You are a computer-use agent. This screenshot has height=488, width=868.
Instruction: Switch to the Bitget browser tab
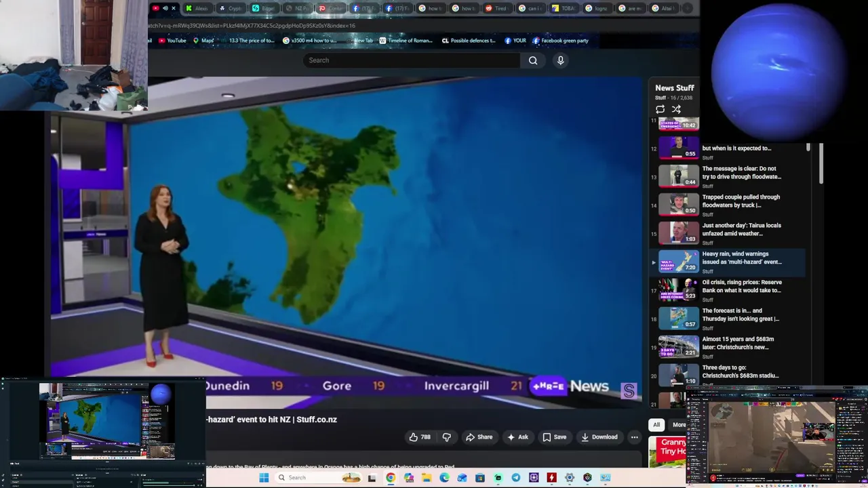coord(264,8)
